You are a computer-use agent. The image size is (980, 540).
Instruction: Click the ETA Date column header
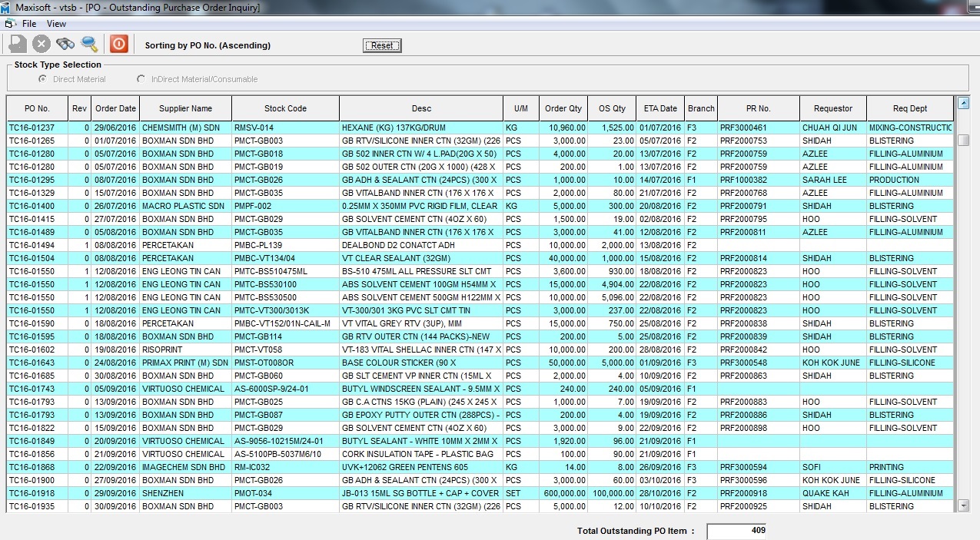660,108
